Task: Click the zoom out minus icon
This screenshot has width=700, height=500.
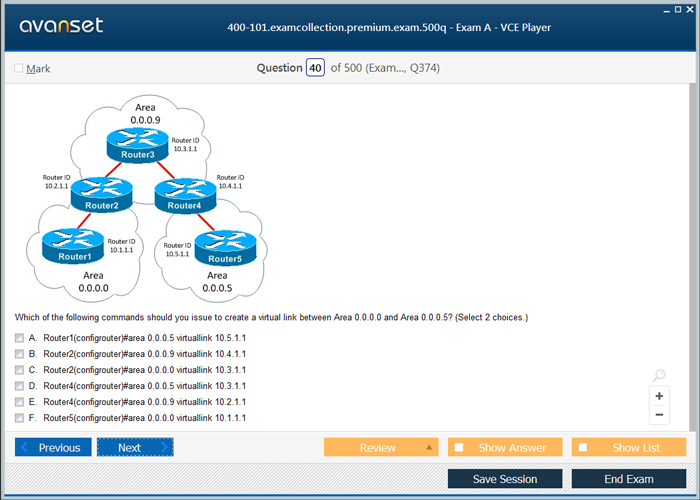Action: (659, 415)
